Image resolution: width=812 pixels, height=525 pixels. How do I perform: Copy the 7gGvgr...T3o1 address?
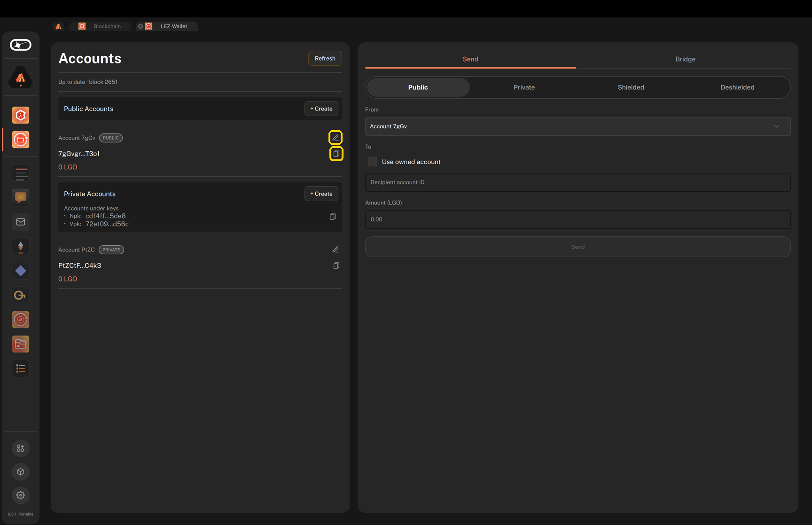336,154
